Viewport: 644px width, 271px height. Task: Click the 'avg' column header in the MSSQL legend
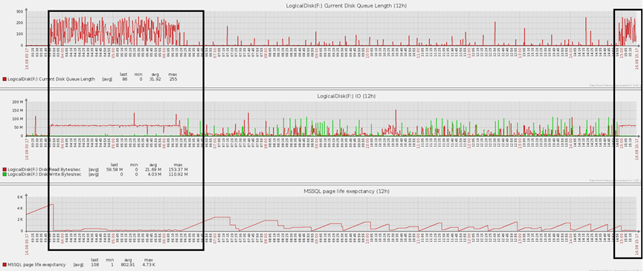coord(128,260)
